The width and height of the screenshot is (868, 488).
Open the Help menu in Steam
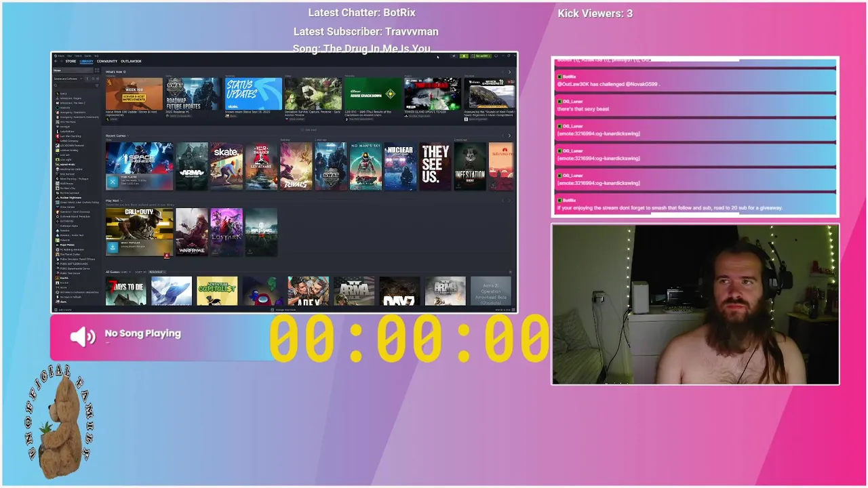(96, 56)
